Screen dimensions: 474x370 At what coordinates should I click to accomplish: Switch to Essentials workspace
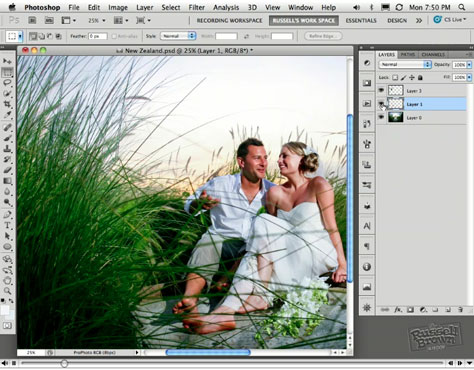(361, 20)
